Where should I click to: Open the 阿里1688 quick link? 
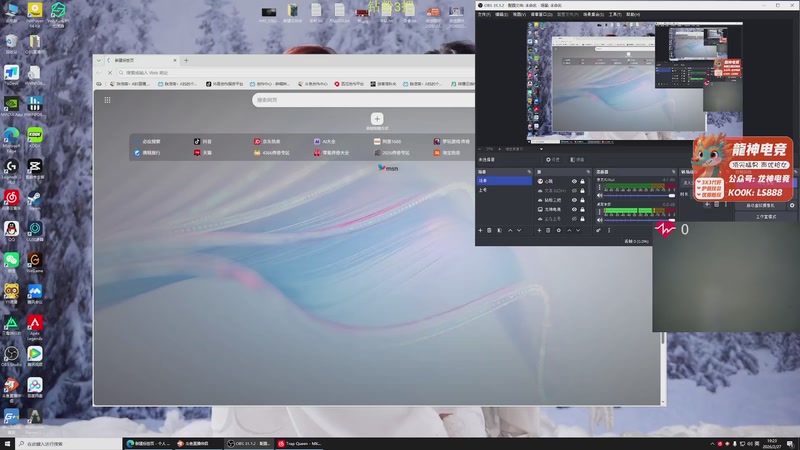click(x=387, y=141)
